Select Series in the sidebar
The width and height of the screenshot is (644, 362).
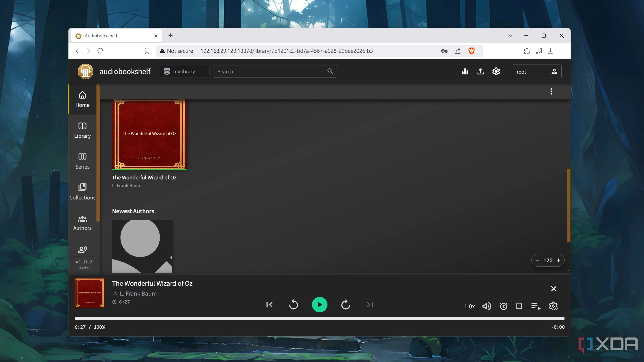coord(82,161)
